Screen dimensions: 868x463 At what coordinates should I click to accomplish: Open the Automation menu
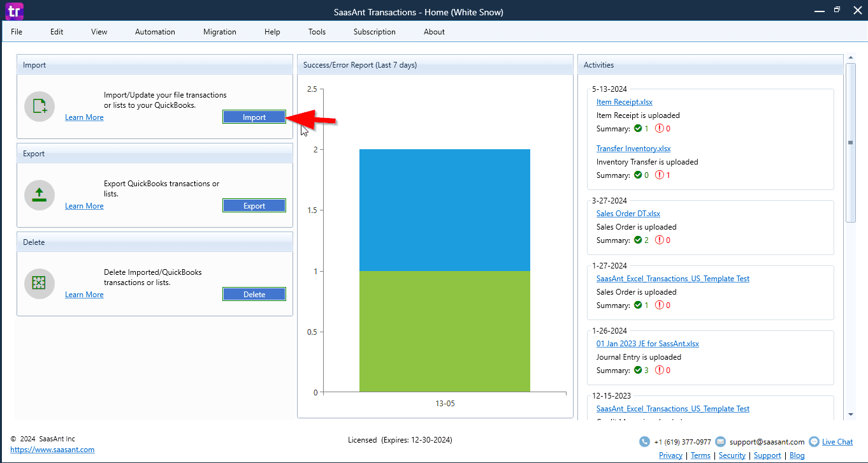pos(155,32)
